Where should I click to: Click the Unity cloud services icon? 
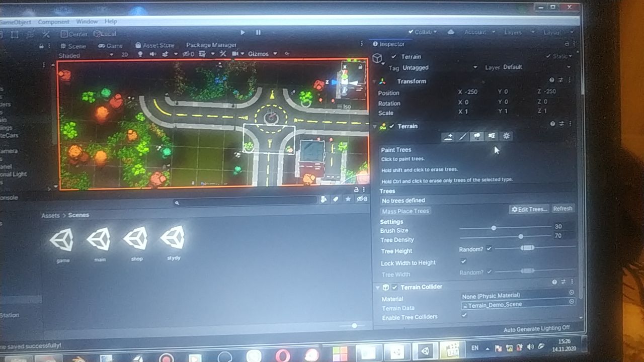pos(451,32)
